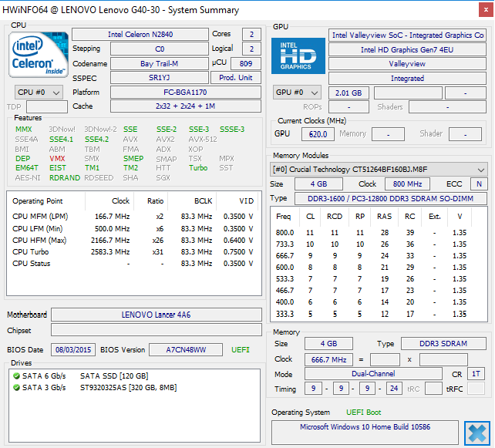Select the SR1YJ SSPEC value
Screen dimensions: 495x448
(x=159, y=78)
